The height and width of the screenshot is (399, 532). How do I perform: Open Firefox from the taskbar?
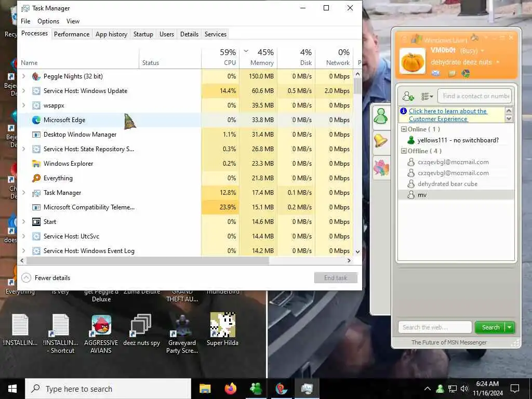[230, 389]
